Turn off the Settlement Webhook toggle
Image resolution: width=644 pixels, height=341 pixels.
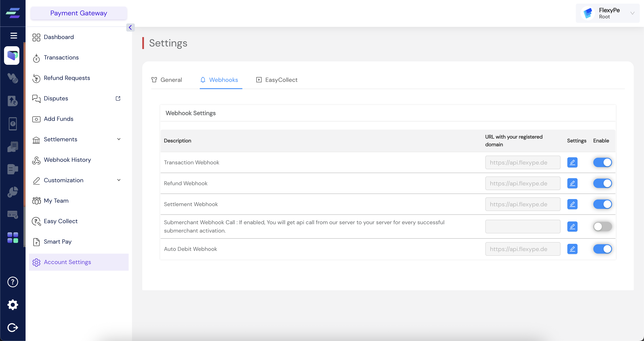coord(602,204)
